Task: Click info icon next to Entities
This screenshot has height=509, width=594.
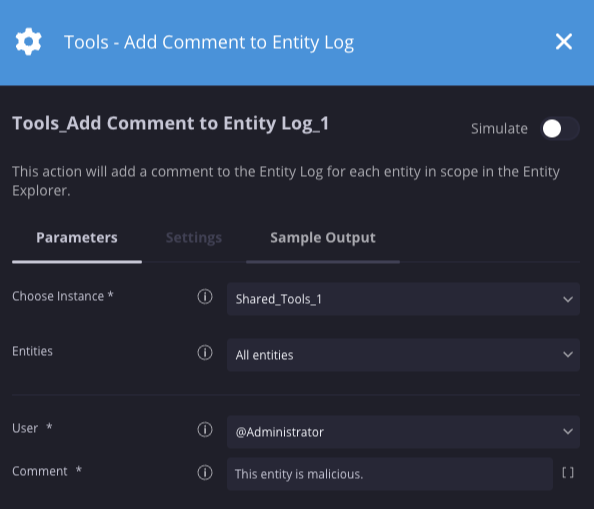Action: [205, 353]
